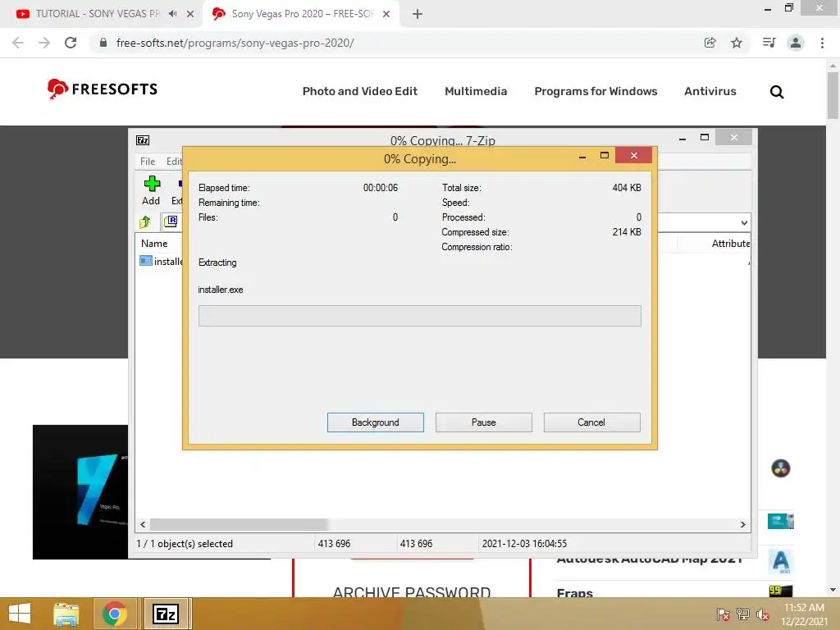Open the Chrome profile icon
The image size is (840, 630).
pos(796,43)
